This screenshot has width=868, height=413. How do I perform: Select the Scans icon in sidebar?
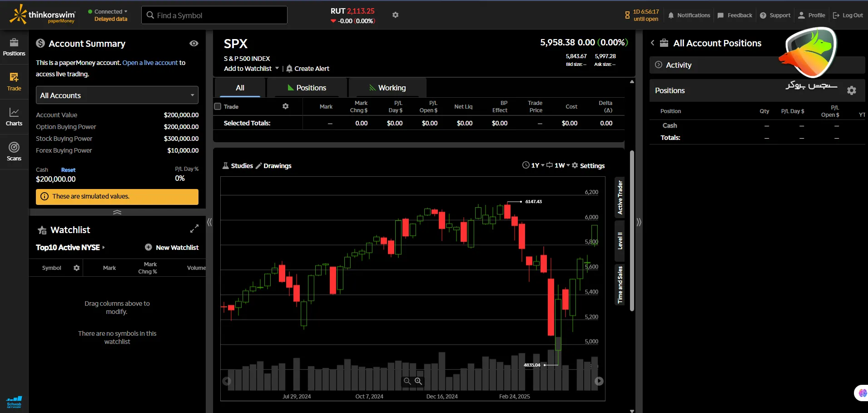point(14,150)
